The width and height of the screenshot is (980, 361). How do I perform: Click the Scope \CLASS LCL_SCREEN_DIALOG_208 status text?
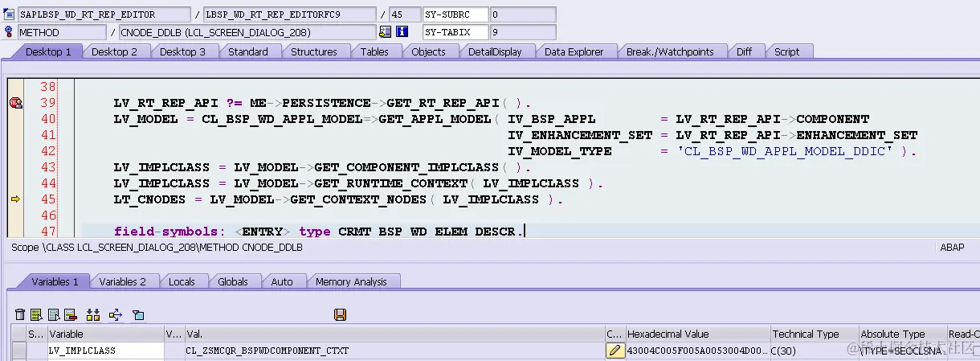157,248
